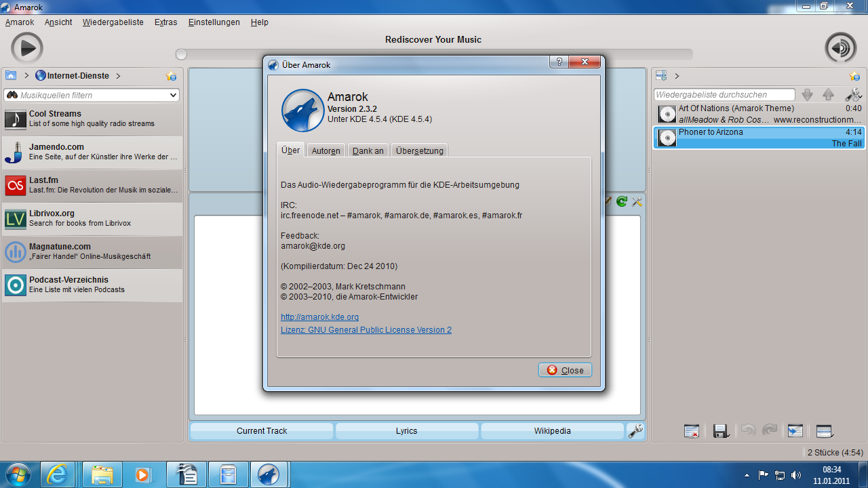Switch to the Autoren tab

coord(325,150)
